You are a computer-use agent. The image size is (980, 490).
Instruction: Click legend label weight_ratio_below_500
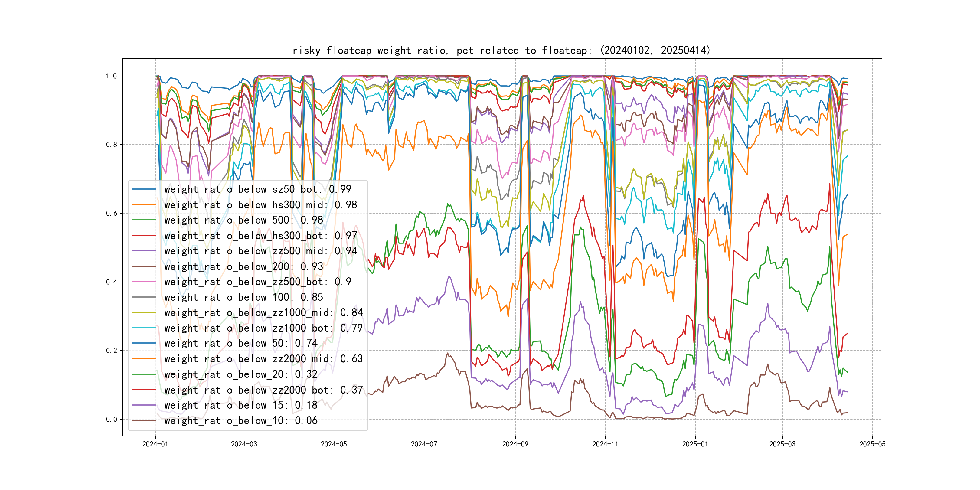click(x=243, y=220)
